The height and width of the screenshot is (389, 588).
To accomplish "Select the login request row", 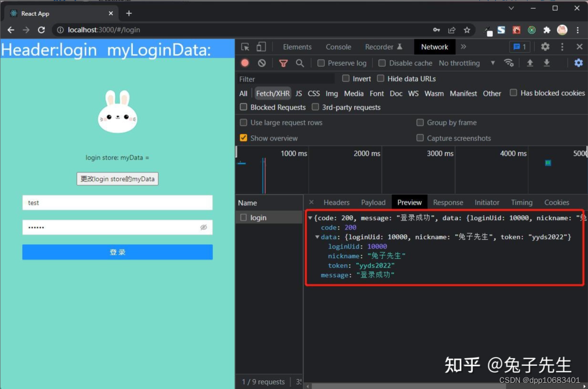I will click(269, 218).
